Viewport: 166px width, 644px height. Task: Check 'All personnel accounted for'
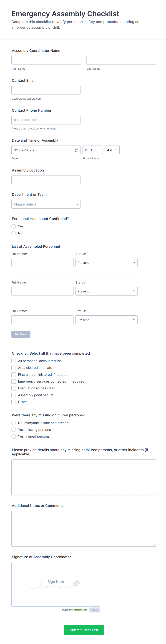click(x=14, y=361)
